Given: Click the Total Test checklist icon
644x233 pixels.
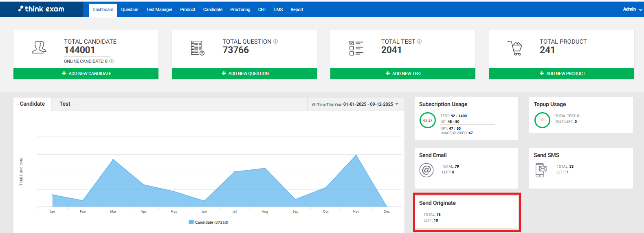Looking at the screenshot, I should (356, 48).
